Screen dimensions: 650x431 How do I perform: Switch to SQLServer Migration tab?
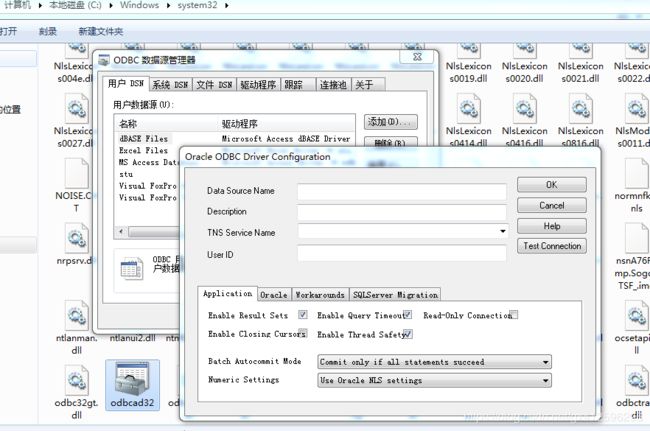pos(395,295)
